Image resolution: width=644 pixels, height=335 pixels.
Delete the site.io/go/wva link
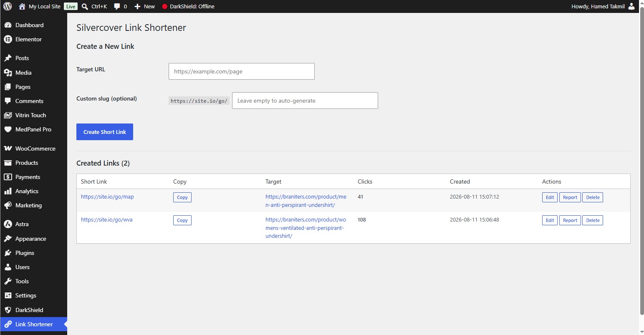pyautogui.click(x=593, y=220)
